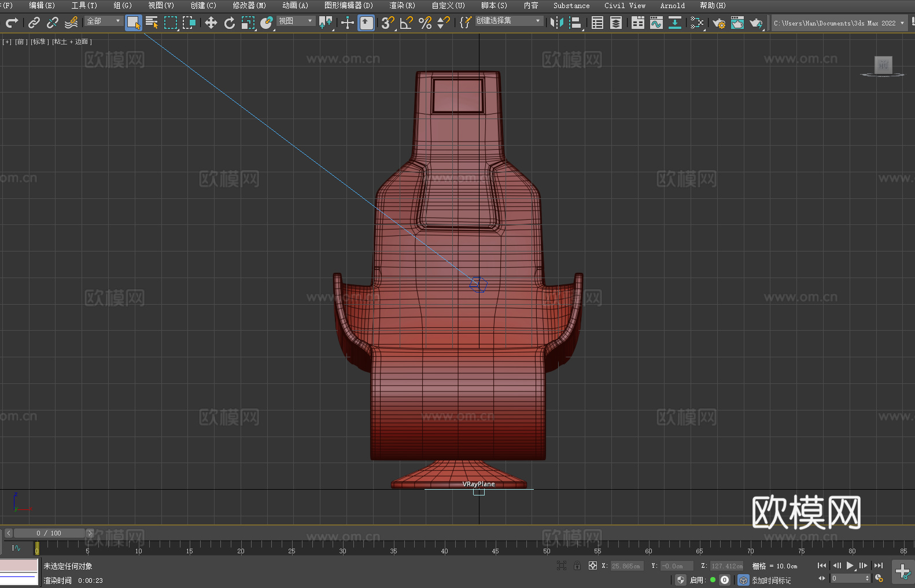Click 添加时间标记 add time tag
The height and width of the screenshot is (588, 915).
772,580
